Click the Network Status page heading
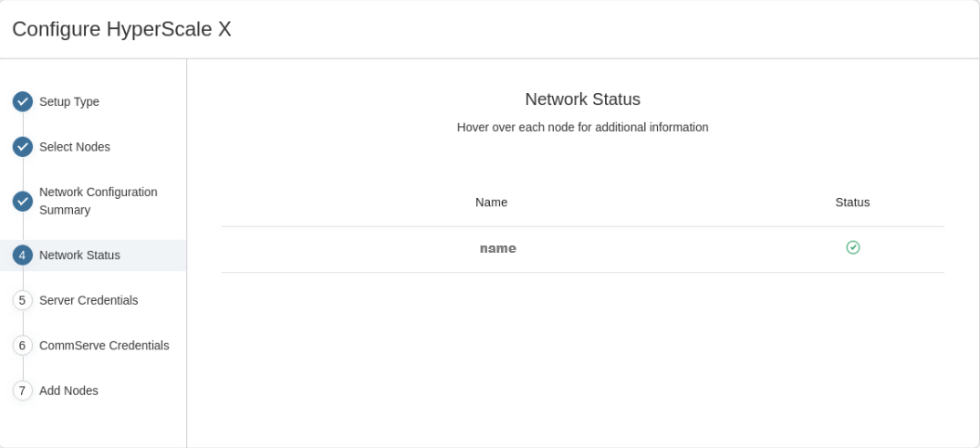980x448 pixels. tap(582, 99)
